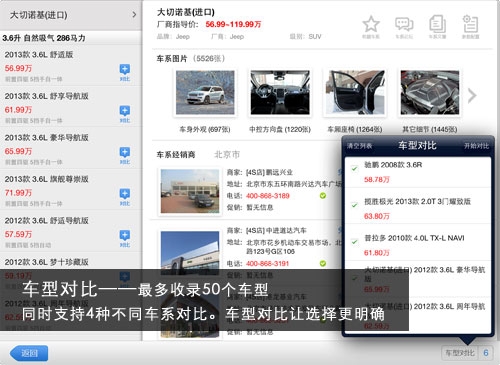Add 2013款 3.6L 舒适版 to compare
This screenshot has height=365, width=500.
coord(125,72)
